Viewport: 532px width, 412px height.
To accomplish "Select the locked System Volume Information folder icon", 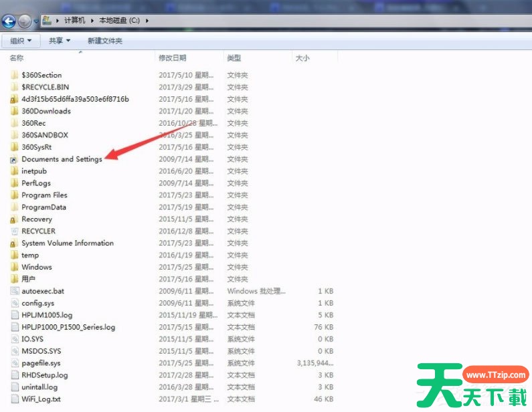I will 14,243.
